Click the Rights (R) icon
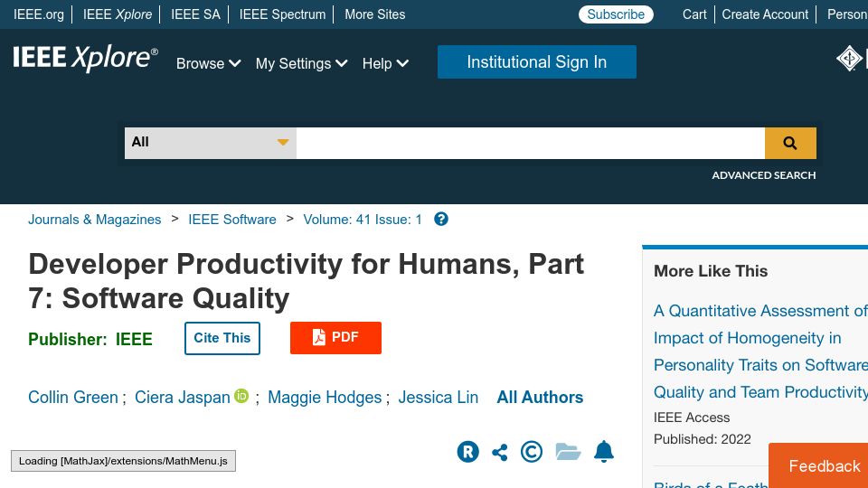The image size is (868, 488). (x=467, y=452)
